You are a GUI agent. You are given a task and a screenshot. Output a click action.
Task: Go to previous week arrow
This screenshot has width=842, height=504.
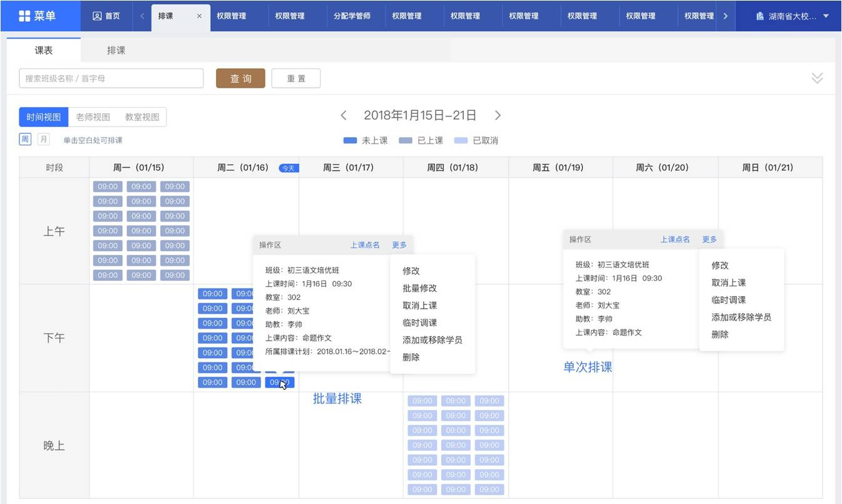click(x=343, y=115)
